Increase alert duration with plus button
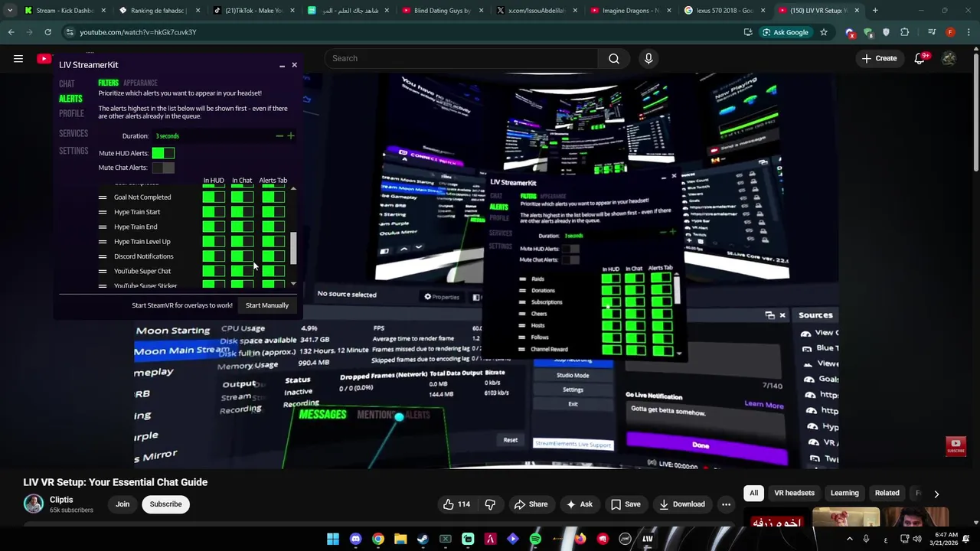Viewport: 980px width, 551px height. coord(290,136)
